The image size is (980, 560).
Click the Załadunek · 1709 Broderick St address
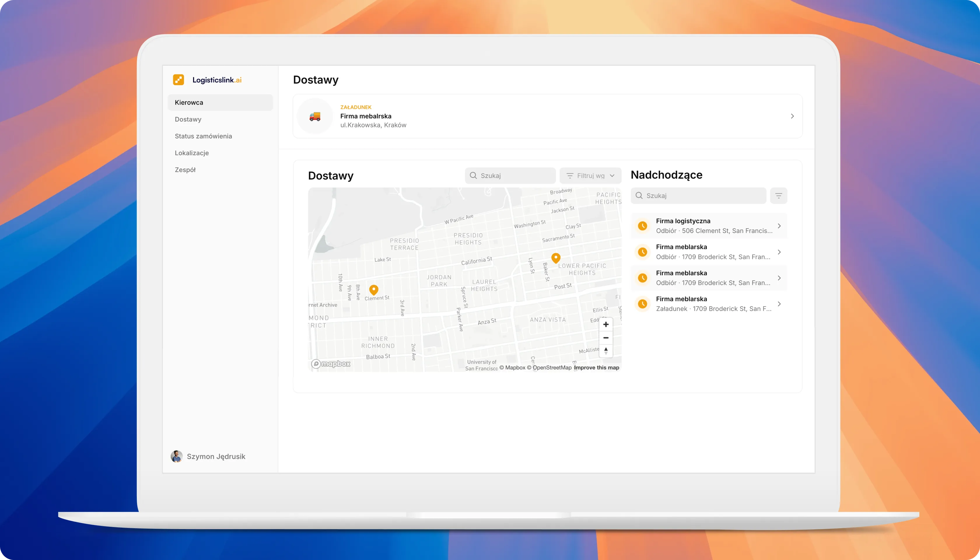coord(714,309)
